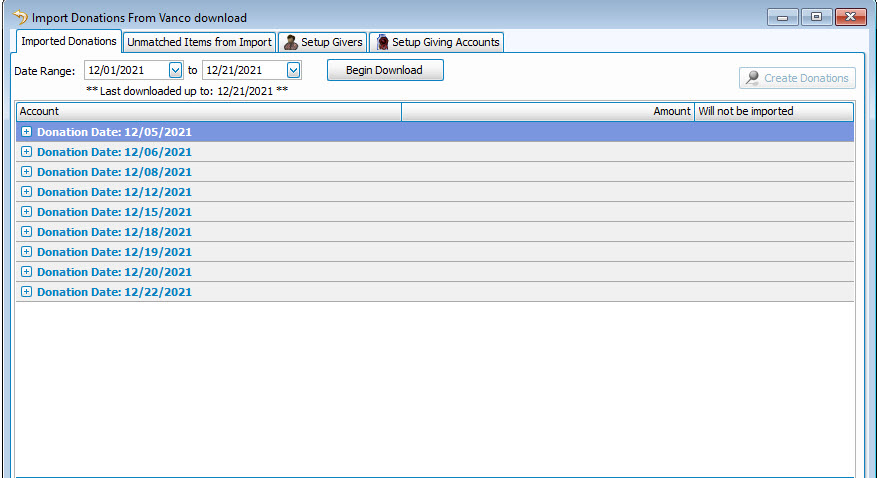Viewport: 877px width, 478px height.
Task: Click the Setup Givers person icon
Action: pos(290,42)
